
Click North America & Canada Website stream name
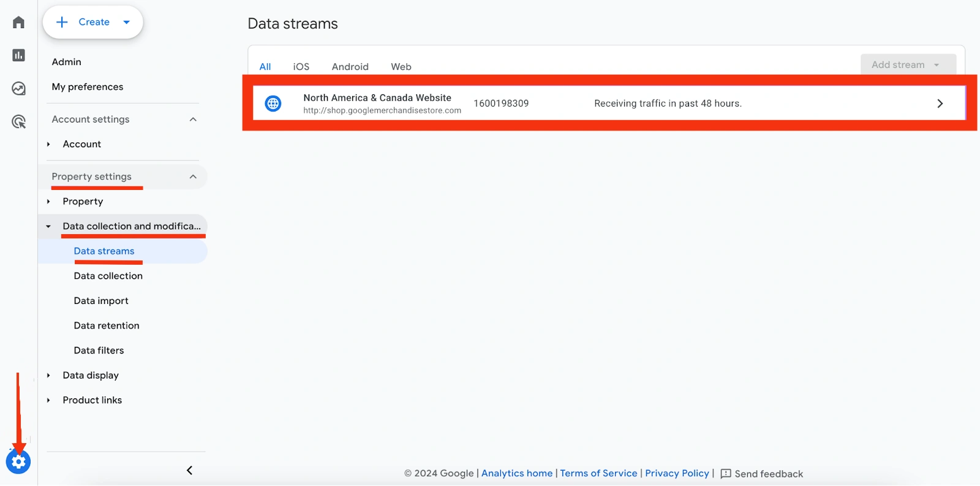(377, 98)
